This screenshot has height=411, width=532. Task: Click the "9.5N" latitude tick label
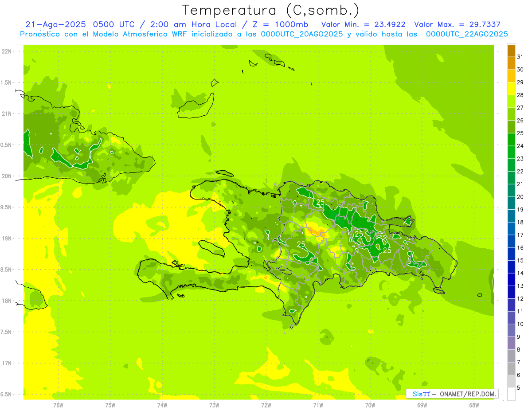[7, 207]
